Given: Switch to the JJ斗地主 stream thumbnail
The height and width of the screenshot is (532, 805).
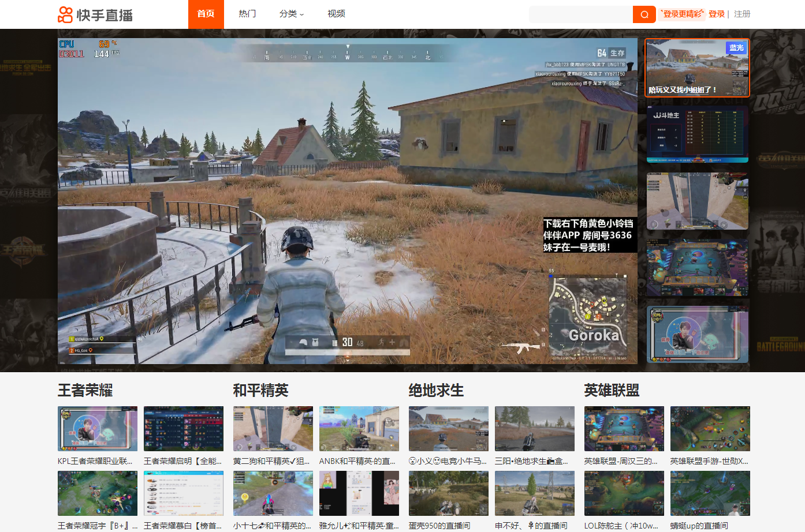Looking at the screenshot, I should click(x=697, y=134).
